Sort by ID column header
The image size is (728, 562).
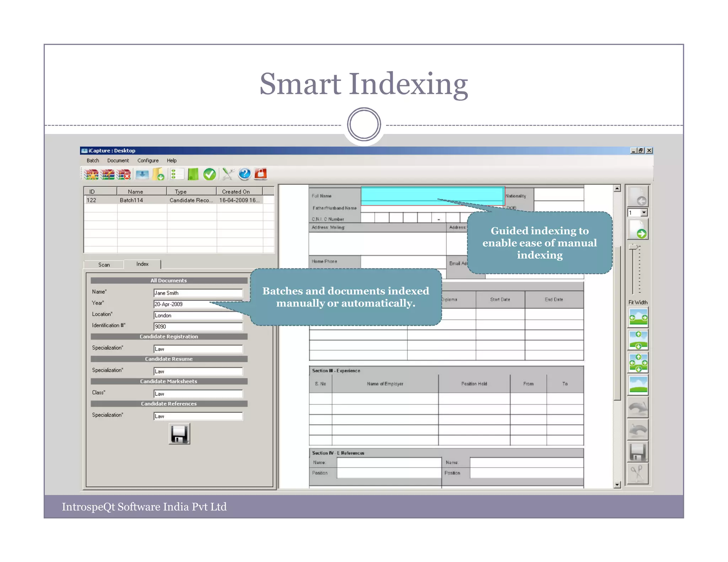101,191
